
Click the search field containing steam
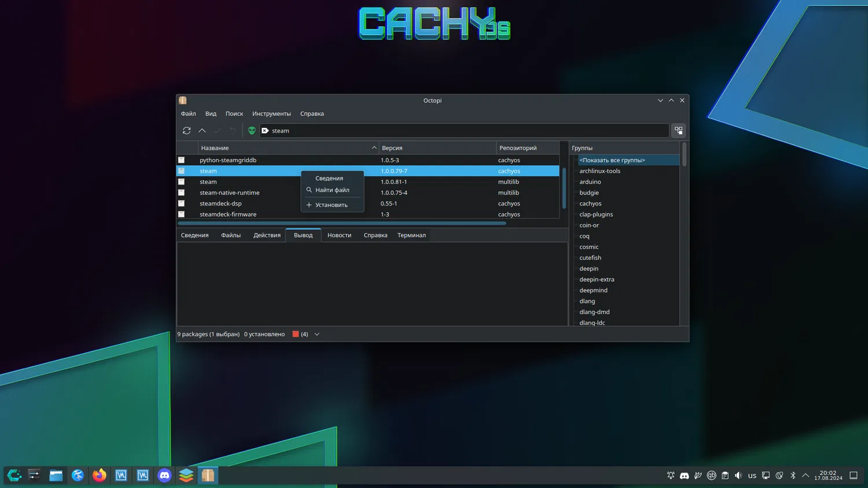coord(463,131)
